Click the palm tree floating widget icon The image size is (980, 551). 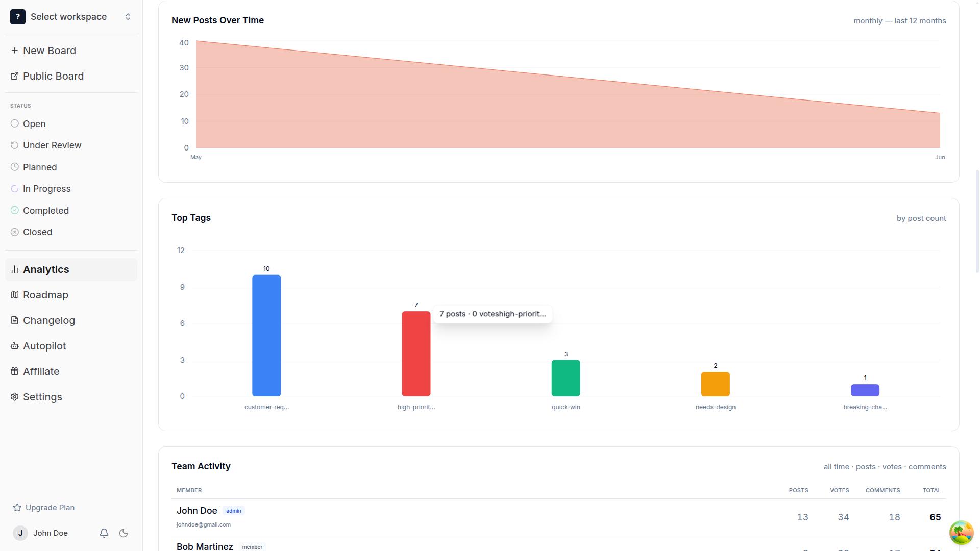962,533
